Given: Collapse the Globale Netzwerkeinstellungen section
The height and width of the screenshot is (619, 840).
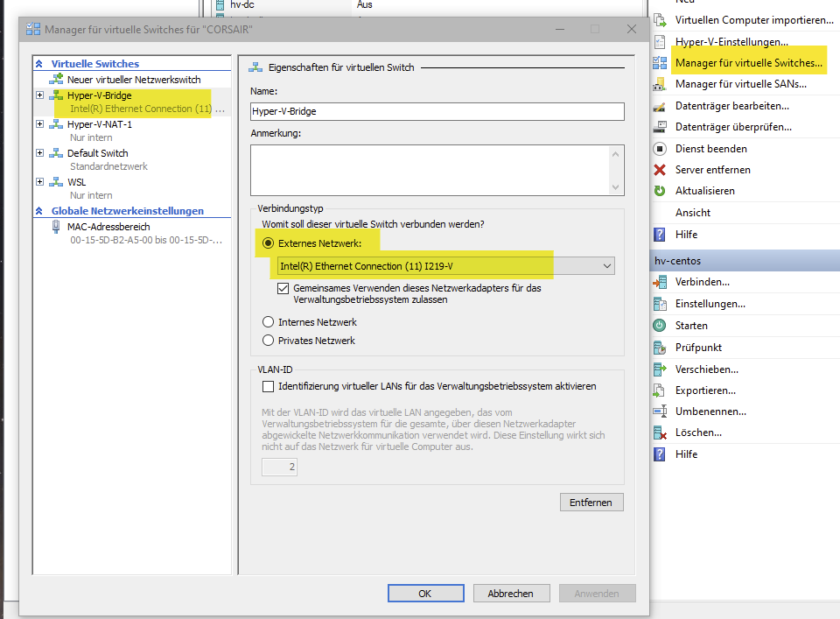Looking at the screenshot, I should pos(39,211).
